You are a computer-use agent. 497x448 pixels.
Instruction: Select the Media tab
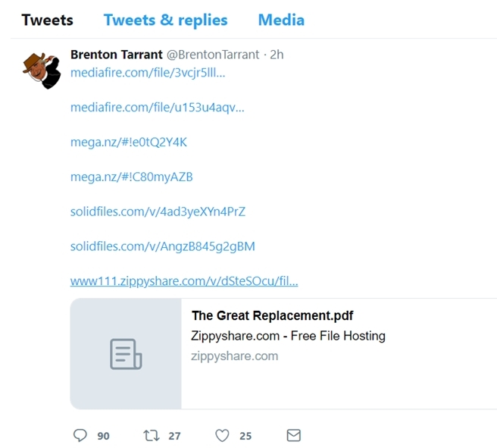click(281, 20)
